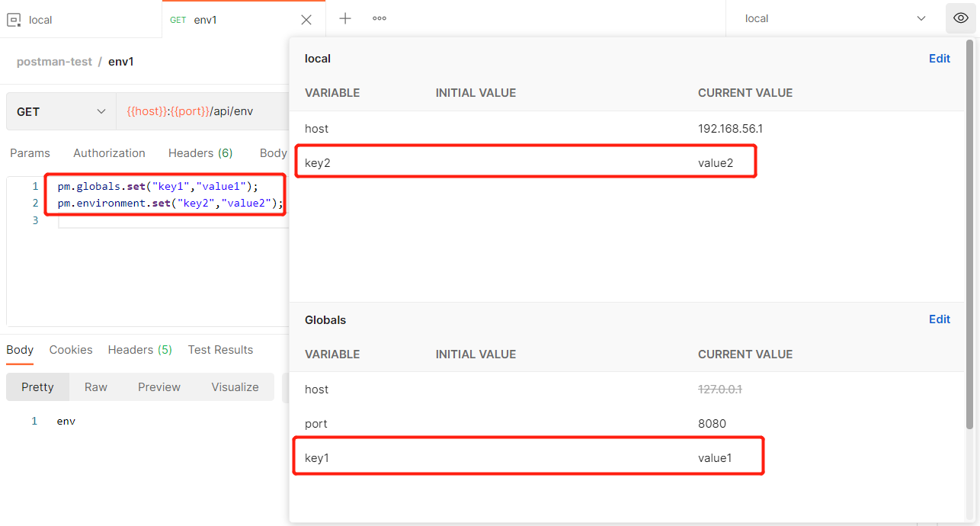Click the 8080 port value
This screenshot has height=526, width=980.
click(x=712, y=424)
